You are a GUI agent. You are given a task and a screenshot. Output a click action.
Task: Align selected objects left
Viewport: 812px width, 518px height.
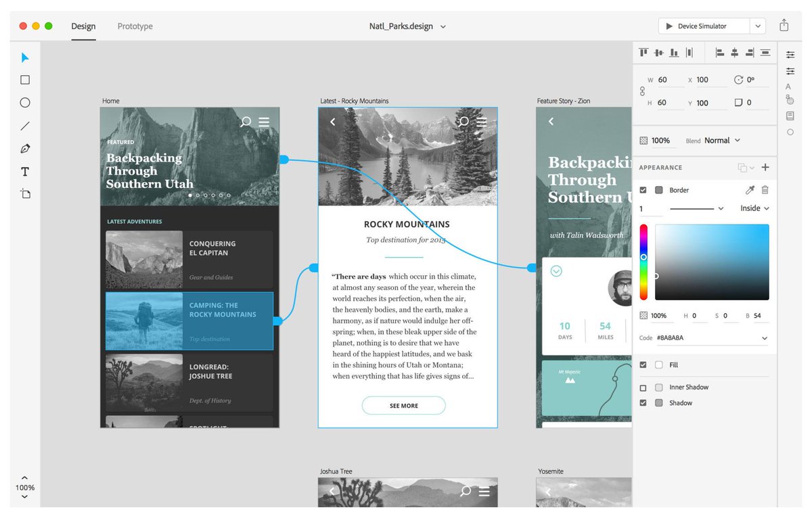pyautogui.click(x=719, y=52)
